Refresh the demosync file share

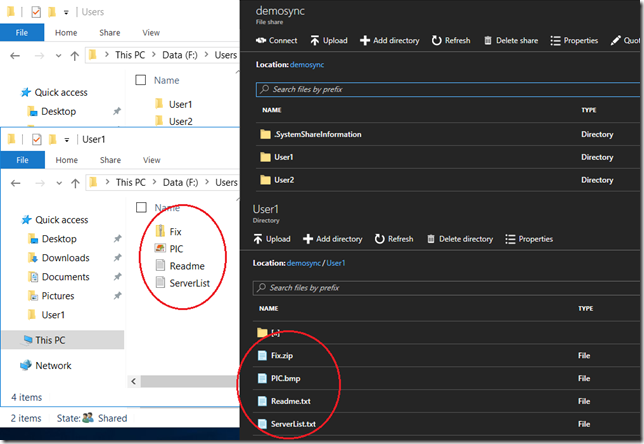coord(451,40)
